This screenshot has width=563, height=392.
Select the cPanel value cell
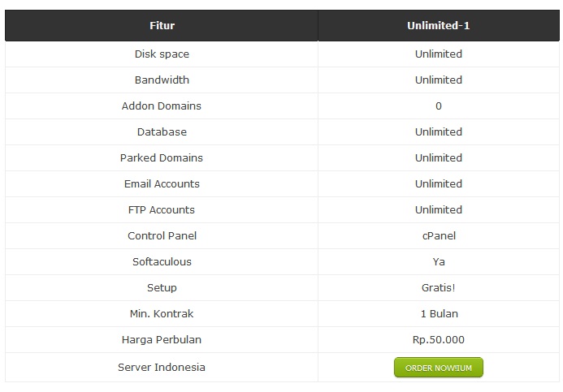pos(439,236)
